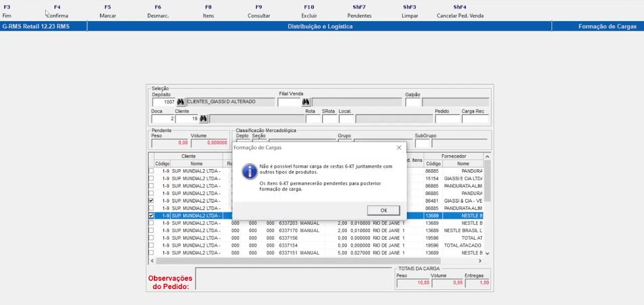Click the Galpão input field
Screen dimensions: 644x305
pyautogui.click(x=413, y=102)
